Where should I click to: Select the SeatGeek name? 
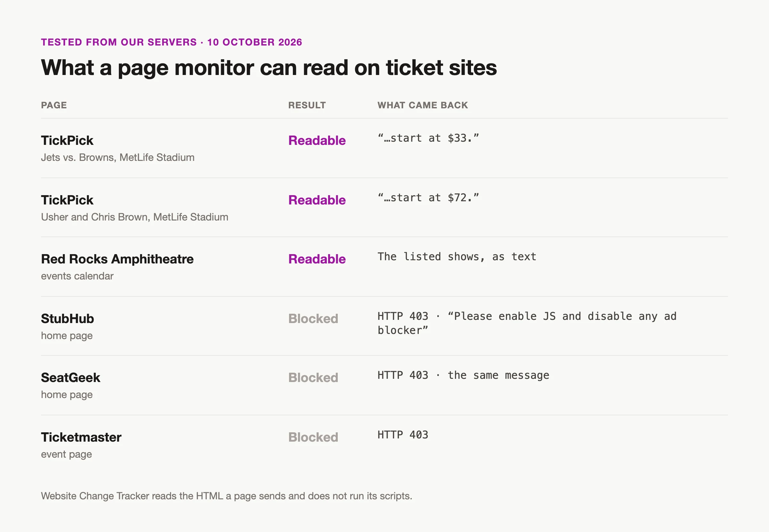[70, 378]
